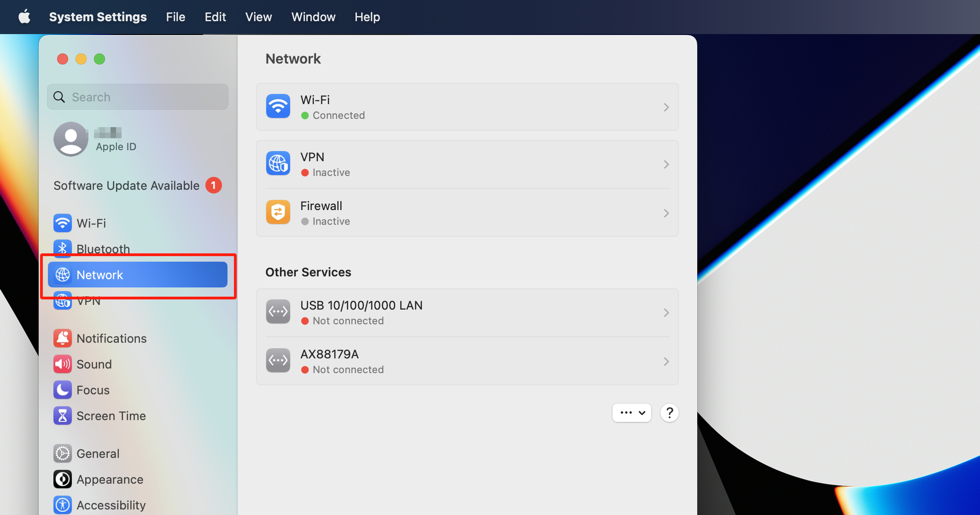
Task: Click the VPN Inactive status text
Action: 331,172
